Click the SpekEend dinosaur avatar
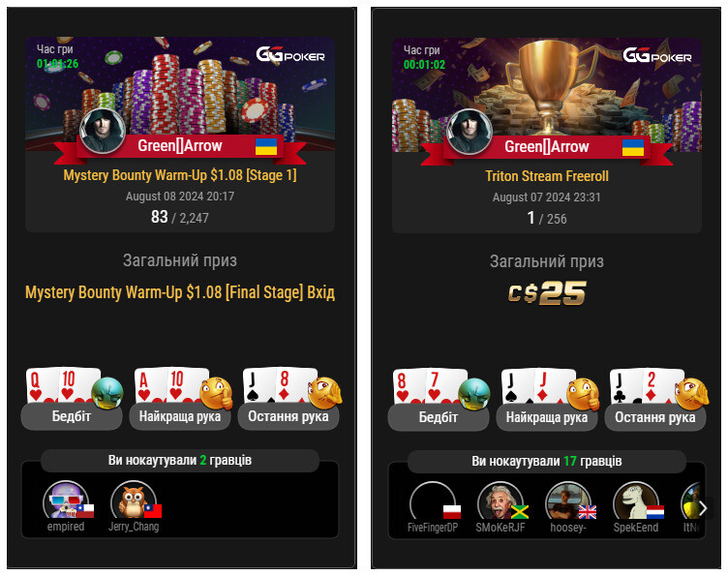The width and height of the screenshot is (728, 576). click(x=636, y=500)
